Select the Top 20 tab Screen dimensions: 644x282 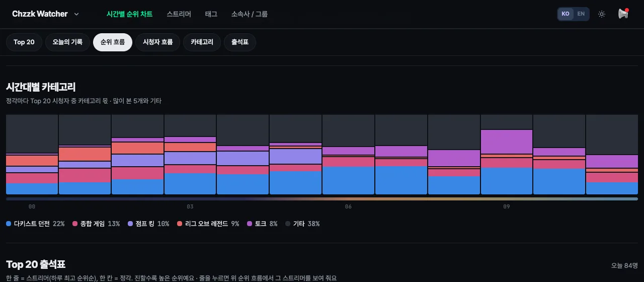pyautogui.click(x=24, y=42)
